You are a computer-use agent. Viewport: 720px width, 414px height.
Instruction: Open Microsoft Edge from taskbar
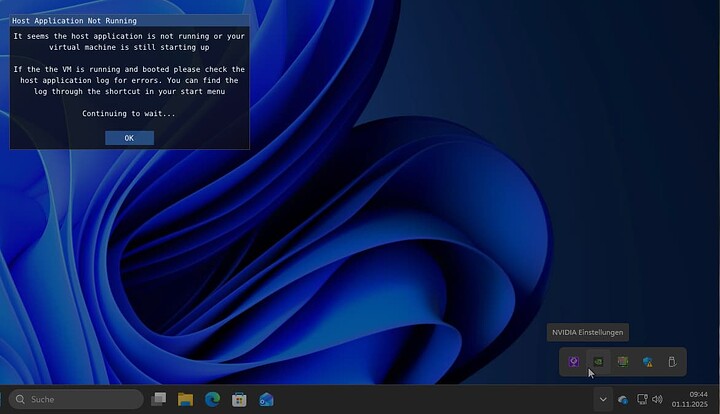click(212, 399)
